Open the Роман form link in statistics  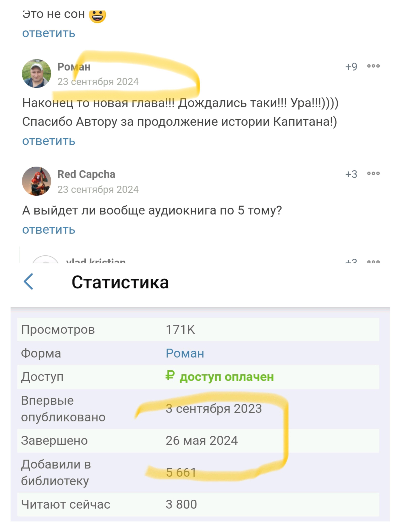185,353
